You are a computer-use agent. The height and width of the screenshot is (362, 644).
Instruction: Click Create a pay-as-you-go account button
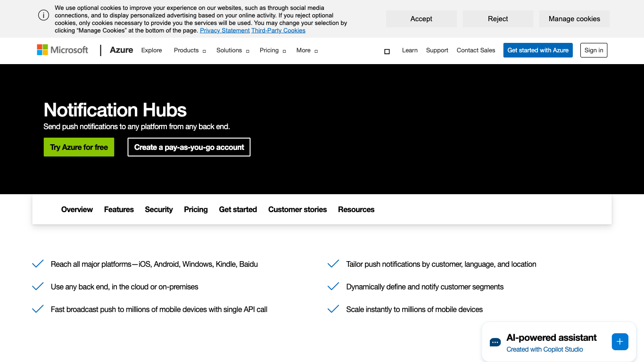pos(189,147)
